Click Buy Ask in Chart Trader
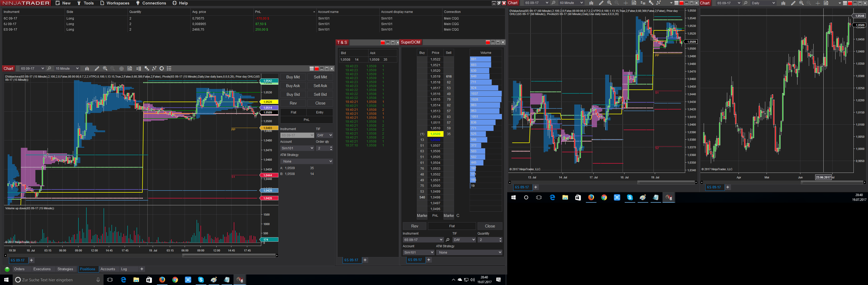This screenshot has height=285, width=868. click(x=293, y=86)
